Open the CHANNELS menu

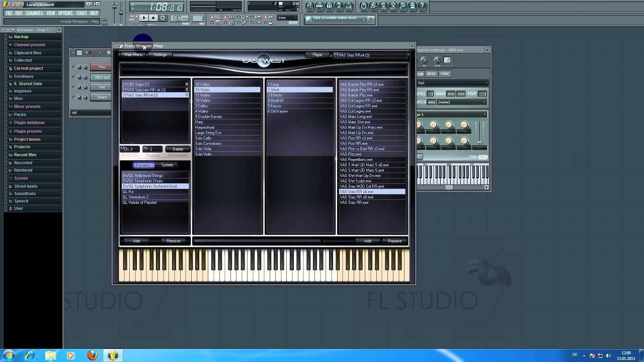(34, 13)
